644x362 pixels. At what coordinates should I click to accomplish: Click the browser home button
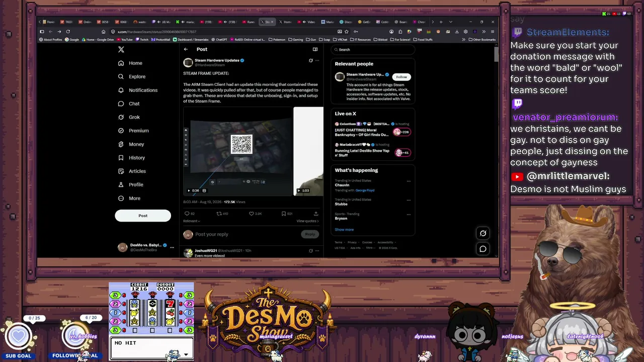point(104,32)
